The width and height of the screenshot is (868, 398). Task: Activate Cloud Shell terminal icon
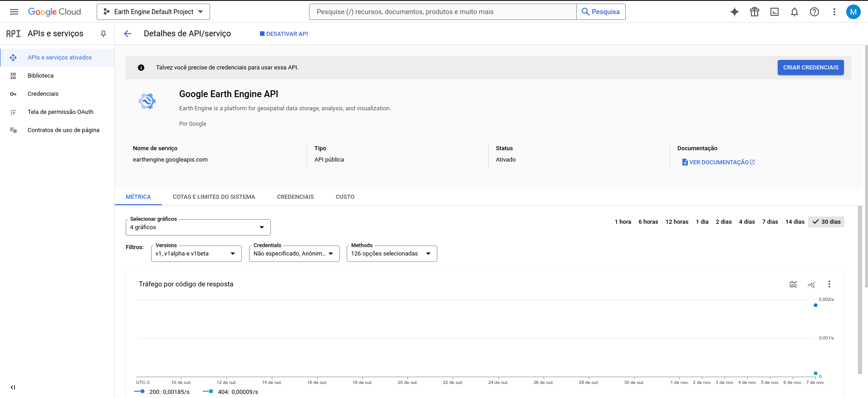click(x=775, y=12)
